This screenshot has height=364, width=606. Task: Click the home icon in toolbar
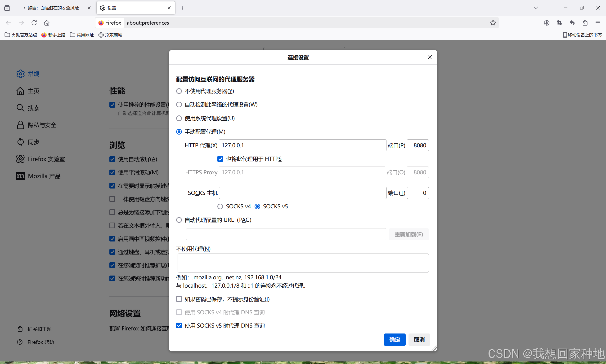[47, 23]
